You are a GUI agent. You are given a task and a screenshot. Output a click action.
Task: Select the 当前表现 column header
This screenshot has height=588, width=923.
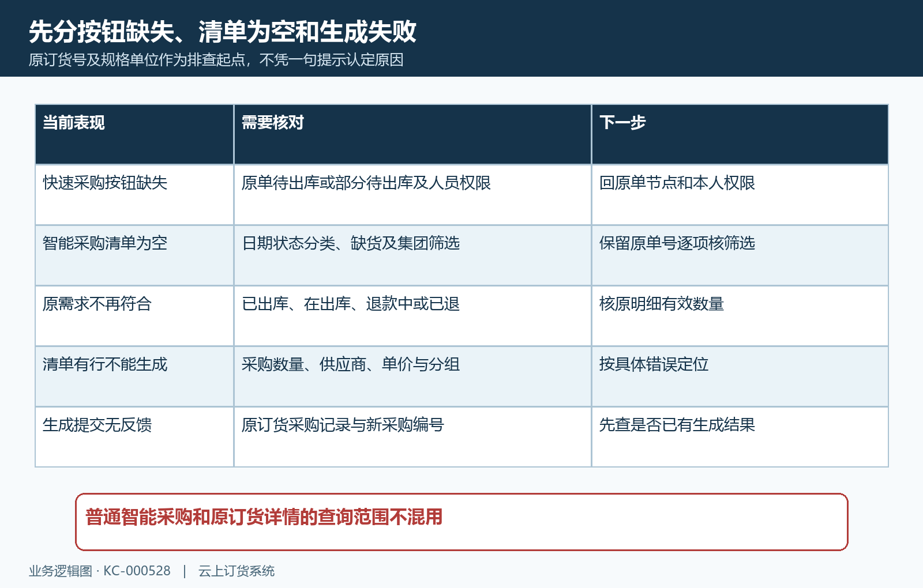pos(134,134)
